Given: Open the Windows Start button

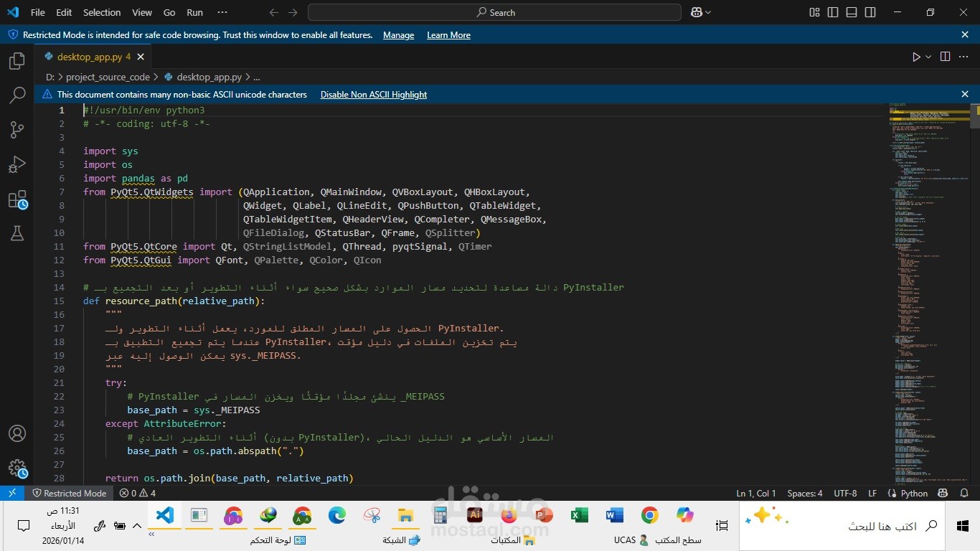Looking at the screenshot, I should 963,526.
